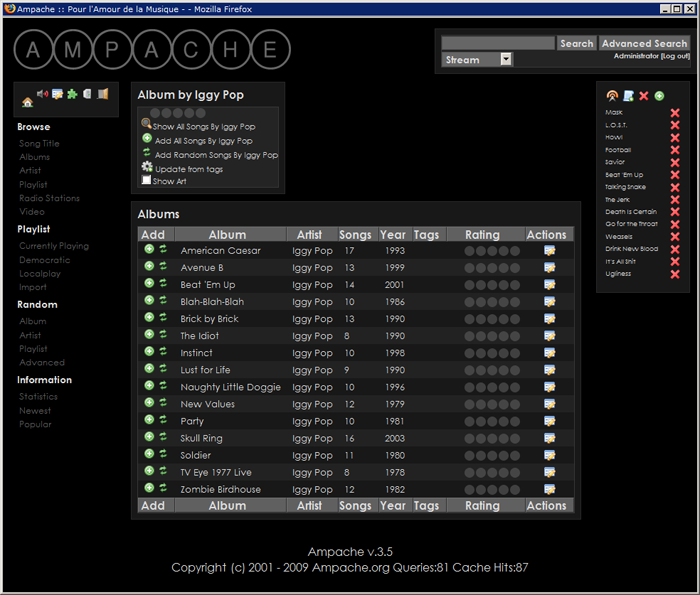Click the save playlist scroll icon

(629, 96)
